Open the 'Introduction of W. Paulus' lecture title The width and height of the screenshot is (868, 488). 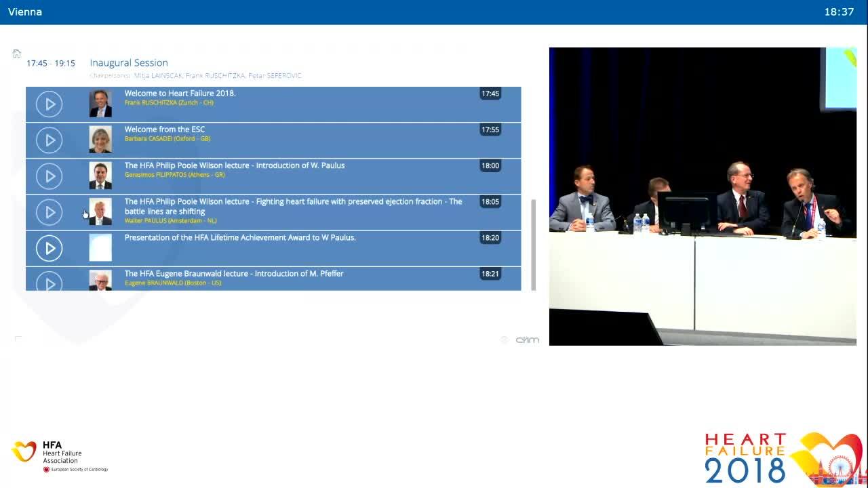click(x=235, y=165)
